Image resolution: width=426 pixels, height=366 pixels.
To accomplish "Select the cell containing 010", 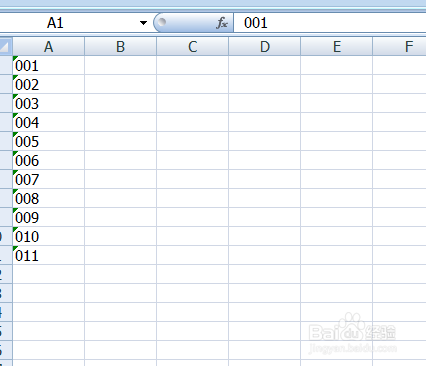I will point(48,236).
